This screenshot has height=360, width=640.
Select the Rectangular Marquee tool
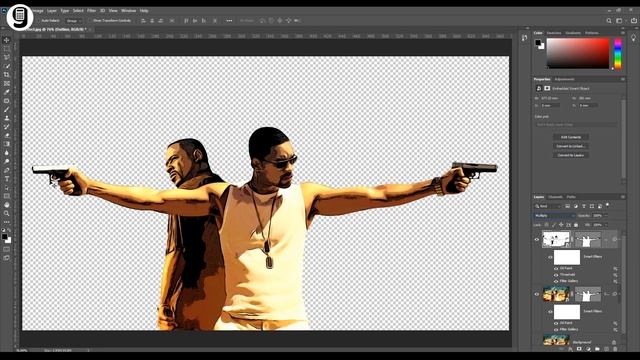tap(7, 49)
